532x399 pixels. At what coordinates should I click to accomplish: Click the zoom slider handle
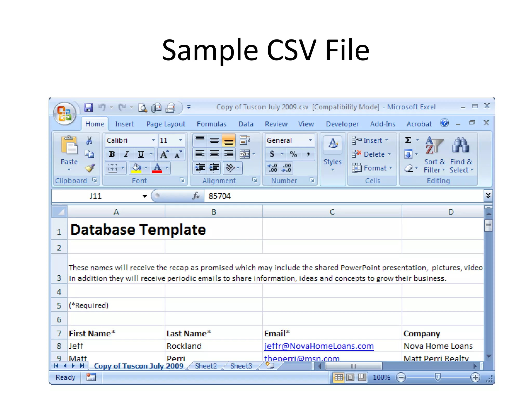(438, 377)
